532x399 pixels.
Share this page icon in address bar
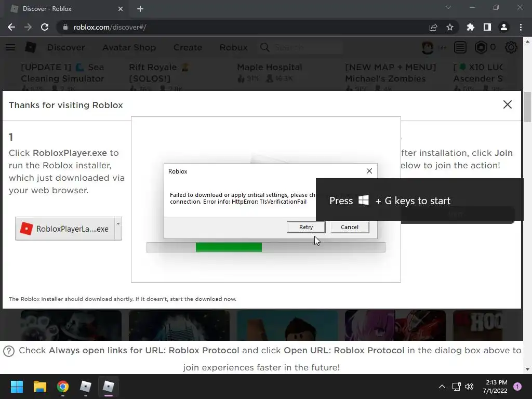point(433,27)
